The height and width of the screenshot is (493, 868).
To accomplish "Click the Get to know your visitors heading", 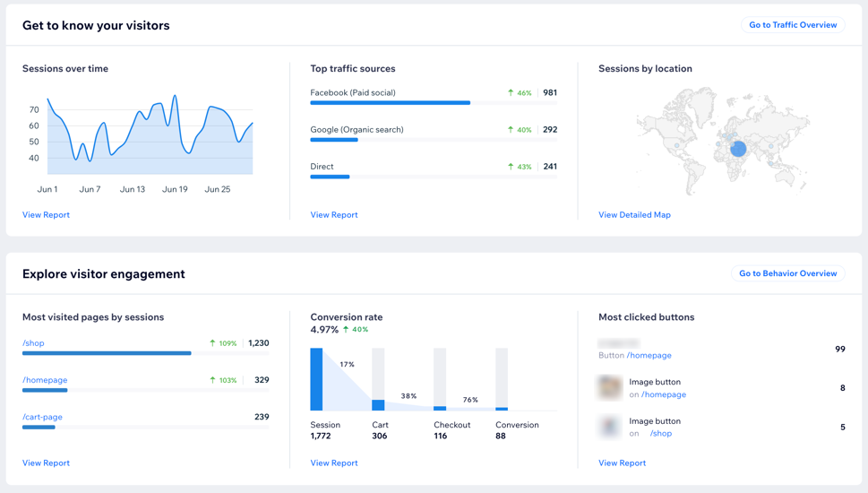I will pyautogui.click(x=96, y=25).
